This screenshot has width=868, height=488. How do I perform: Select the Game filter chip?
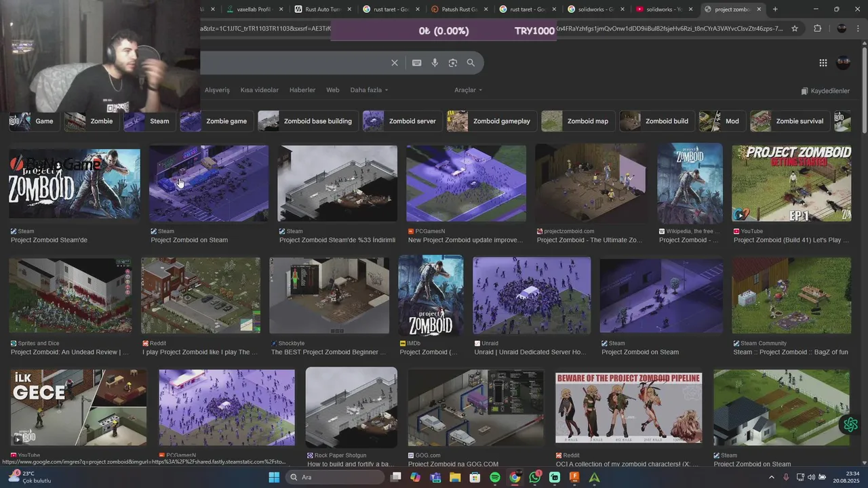click(x=34, y=121)
